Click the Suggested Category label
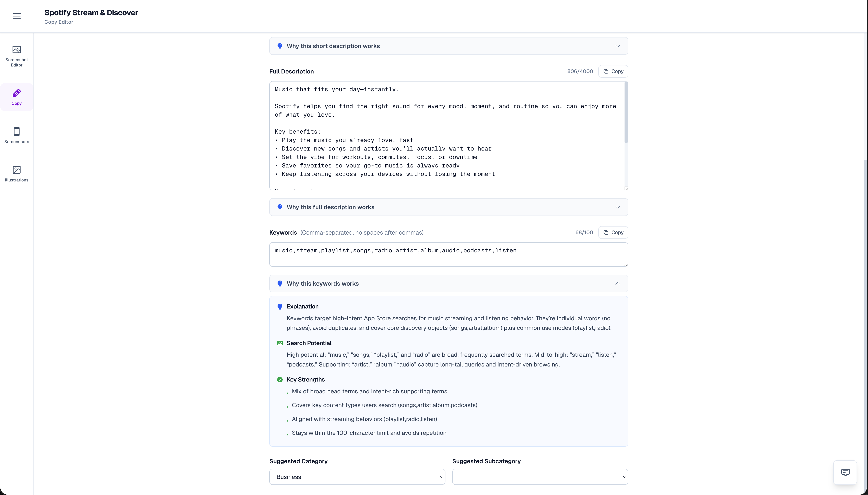868x495 pixels. (298, 461)
